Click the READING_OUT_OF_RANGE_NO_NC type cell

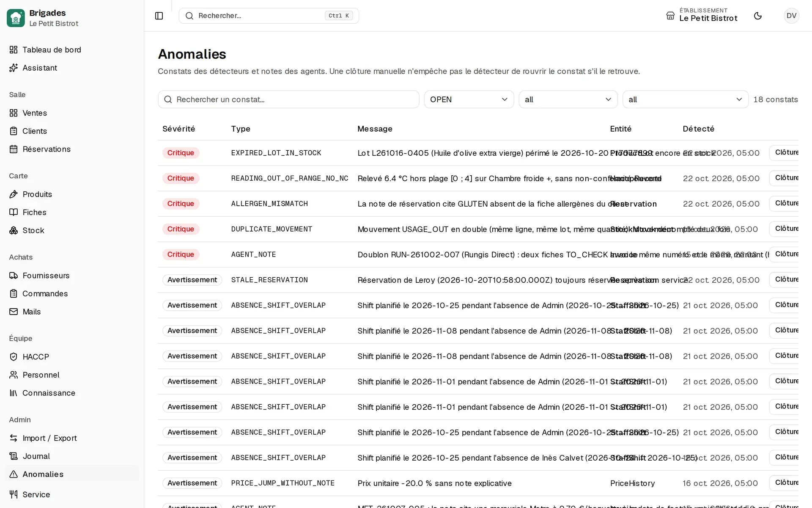click(290, 178)
